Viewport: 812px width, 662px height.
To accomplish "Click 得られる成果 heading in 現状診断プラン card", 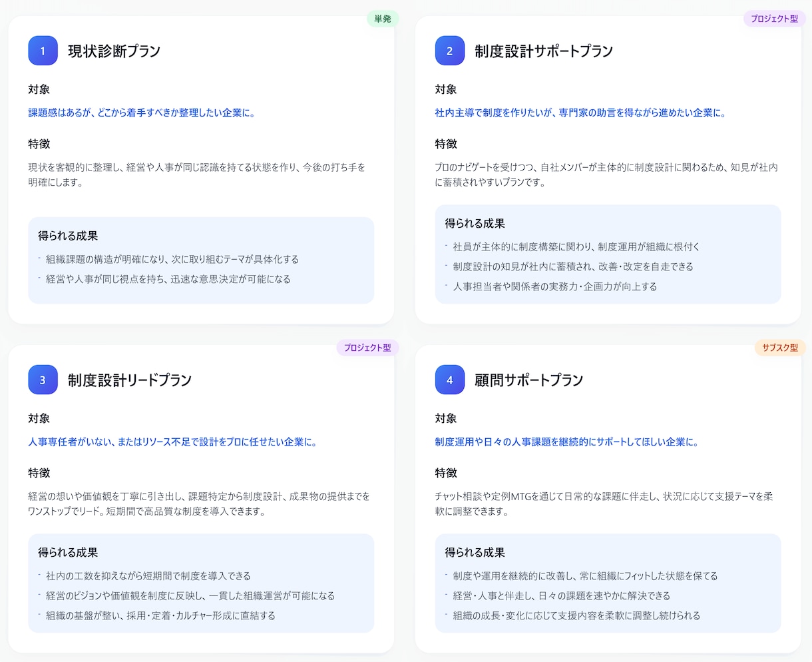I will tap(68, 236).
